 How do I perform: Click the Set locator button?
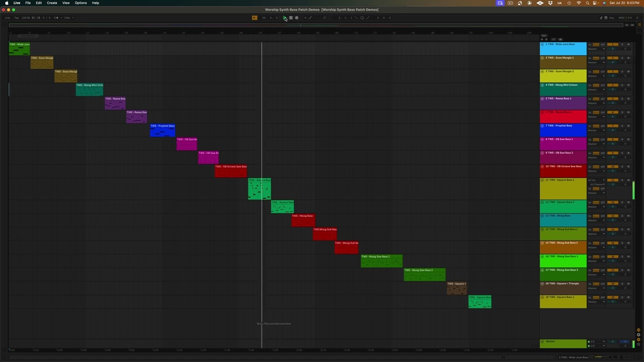[x=544, y=36]
